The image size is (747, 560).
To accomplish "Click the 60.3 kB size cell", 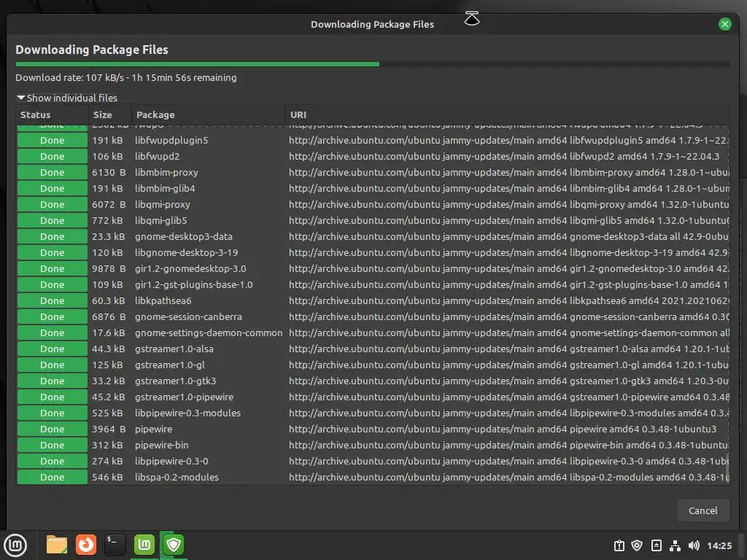I will click(109, 300).
